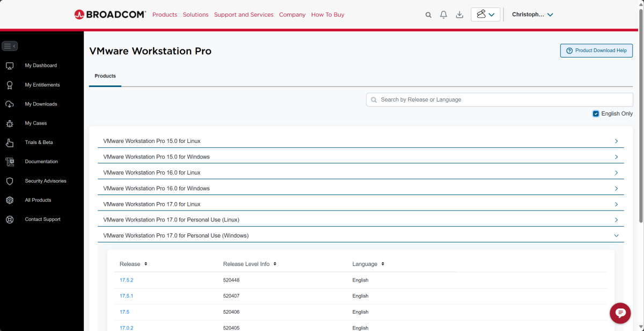
Task: Open the Christoph account dropdown
Action: tap(532, 15)
